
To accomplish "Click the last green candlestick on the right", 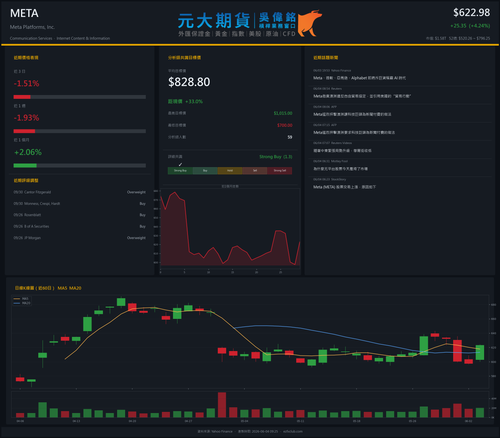I will tap(480, 352).
